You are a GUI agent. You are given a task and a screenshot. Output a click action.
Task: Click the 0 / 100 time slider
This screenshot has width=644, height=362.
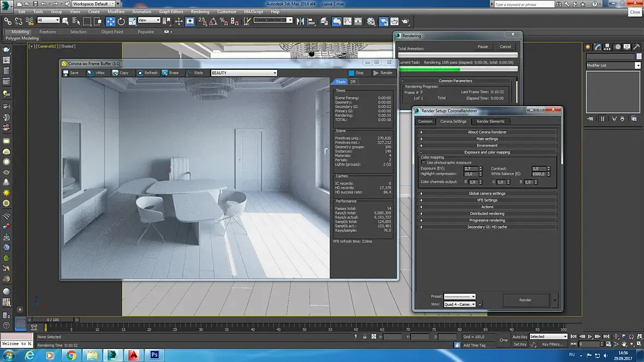coord(52,319)
